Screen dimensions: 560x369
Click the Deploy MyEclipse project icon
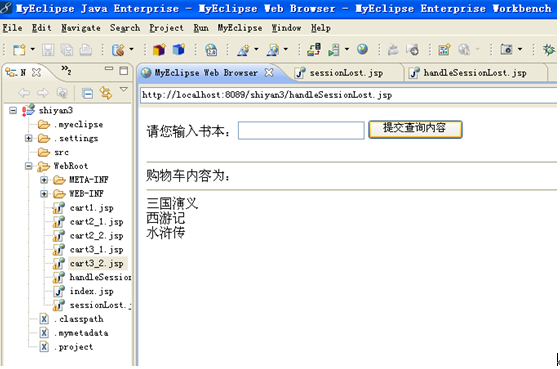314,50
